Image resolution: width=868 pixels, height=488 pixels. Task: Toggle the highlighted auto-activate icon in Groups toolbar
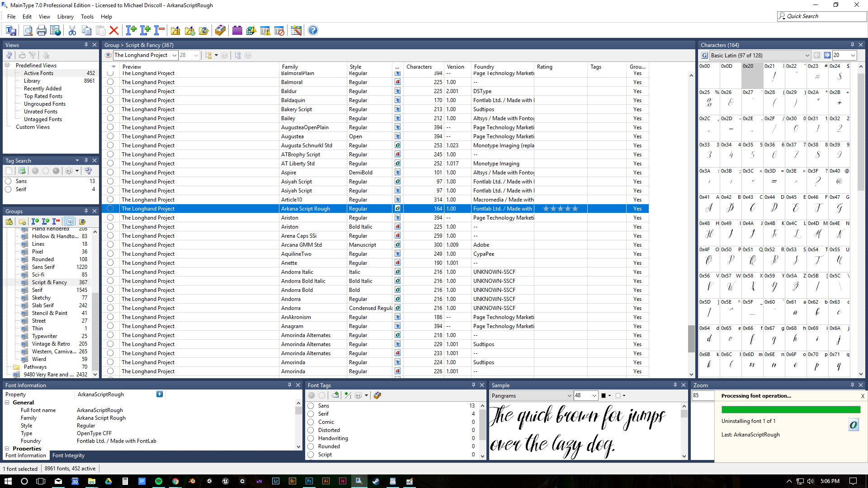[69, 221]
